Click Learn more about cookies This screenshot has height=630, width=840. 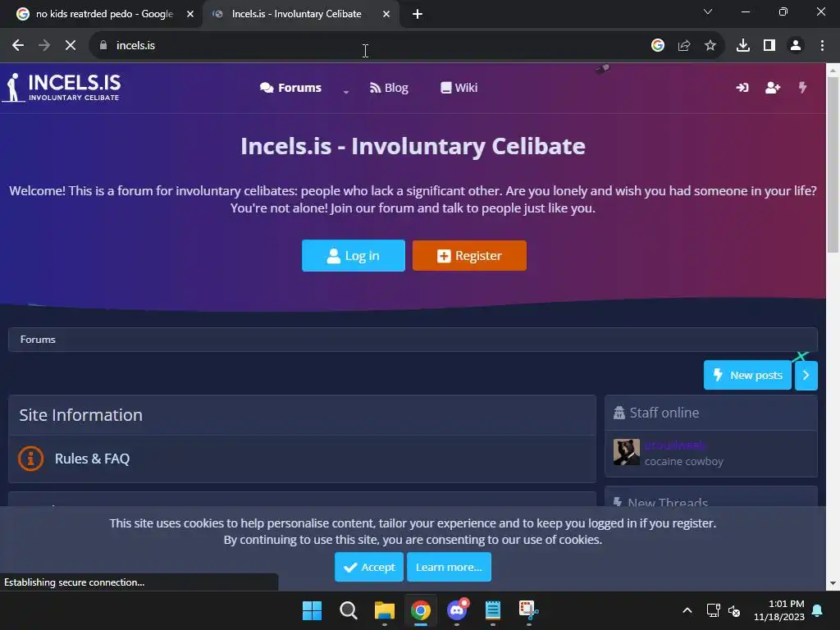point(449,567)
